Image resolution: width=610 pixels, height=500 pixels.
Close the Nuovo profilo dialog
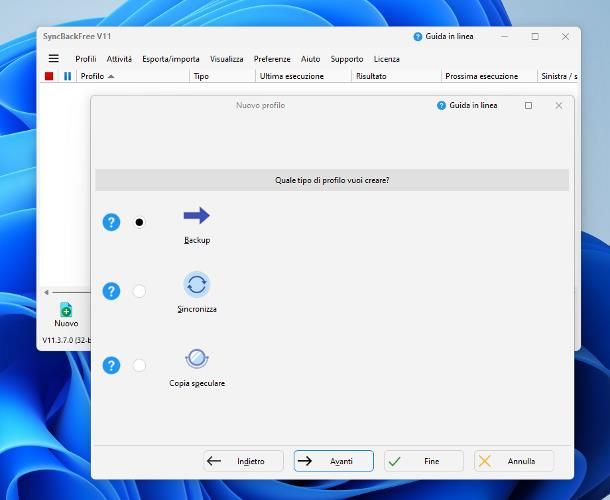[x=559, y=105]
